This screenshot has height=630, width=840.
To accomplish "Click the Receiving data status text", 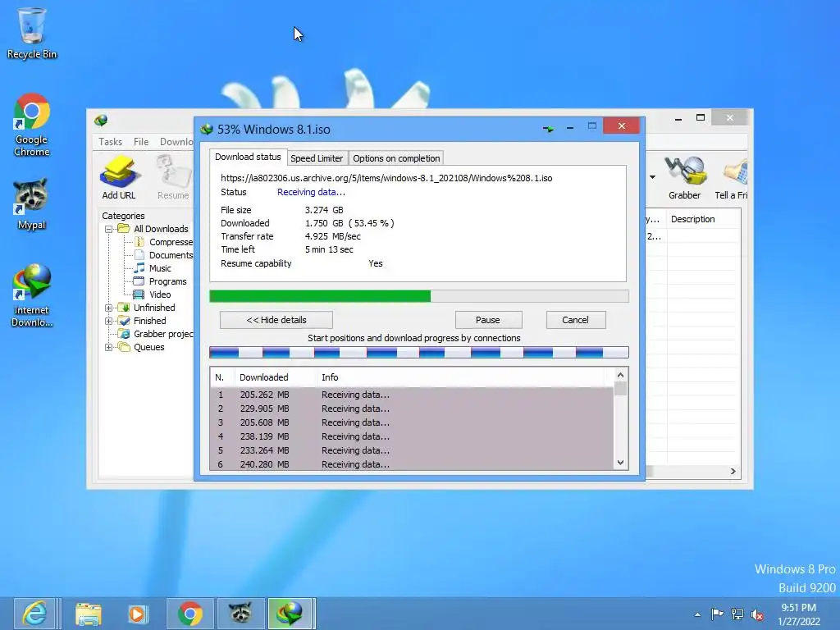I will [311, 192].
